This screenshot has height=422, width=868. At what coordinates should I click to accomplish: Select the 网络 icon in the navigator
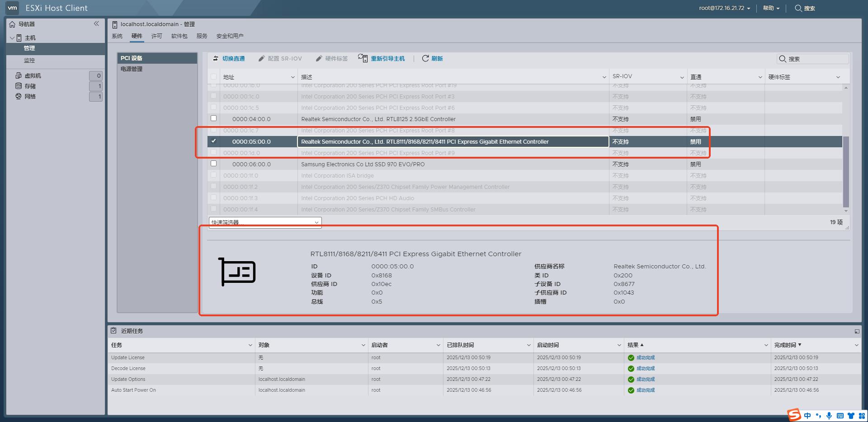[x=18, y=96]
